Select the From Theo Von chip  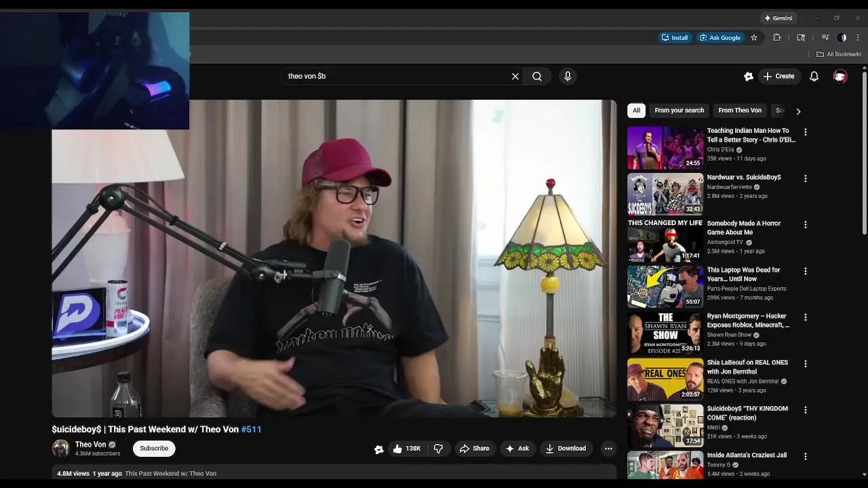[740, 110]
